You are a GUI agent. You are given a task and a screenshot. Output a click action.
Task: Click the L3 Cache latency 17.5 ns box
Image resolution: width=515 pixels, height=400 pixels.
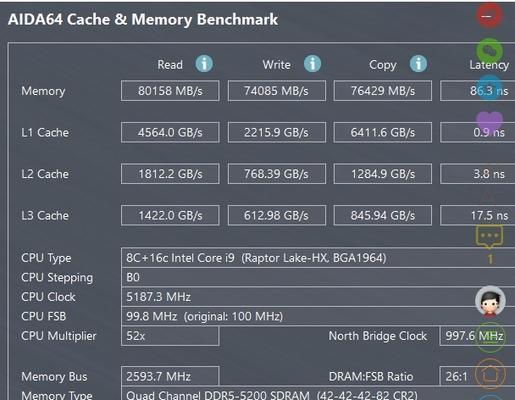click(x=477, y=215)
